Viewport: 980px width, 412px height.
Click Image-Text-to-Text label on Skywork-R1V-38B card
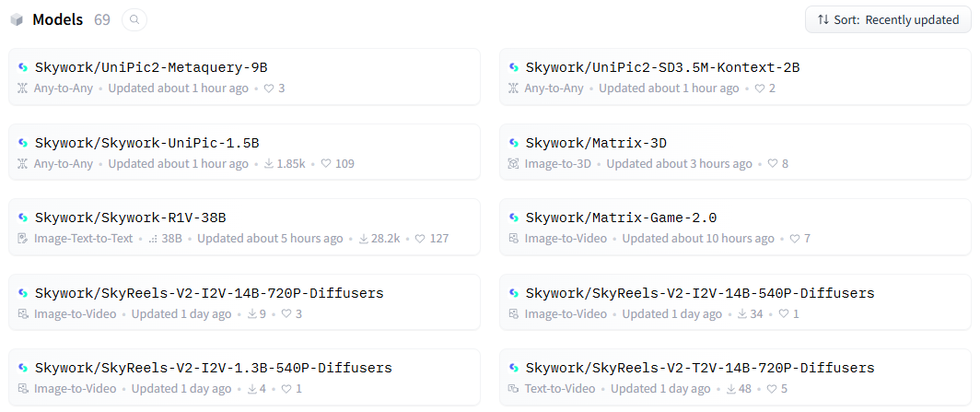pos(83,239)
